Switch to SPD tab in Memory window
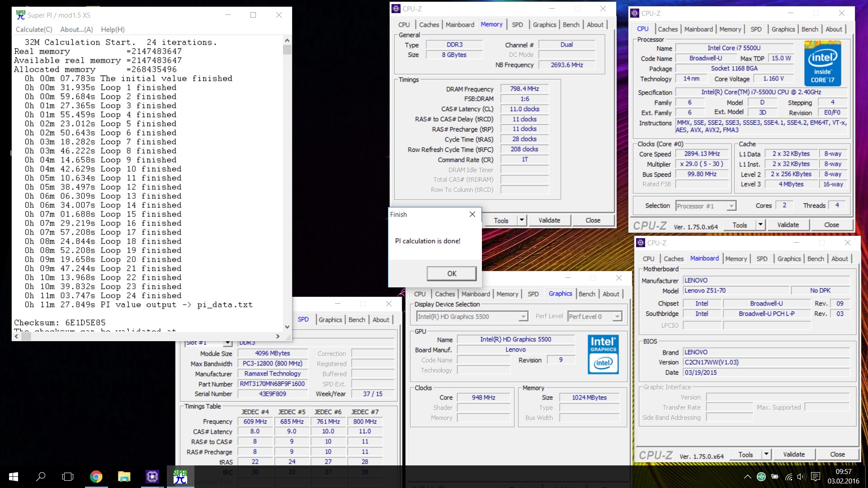The width and height of the screenshot is (868, 488). click(517, 25)
